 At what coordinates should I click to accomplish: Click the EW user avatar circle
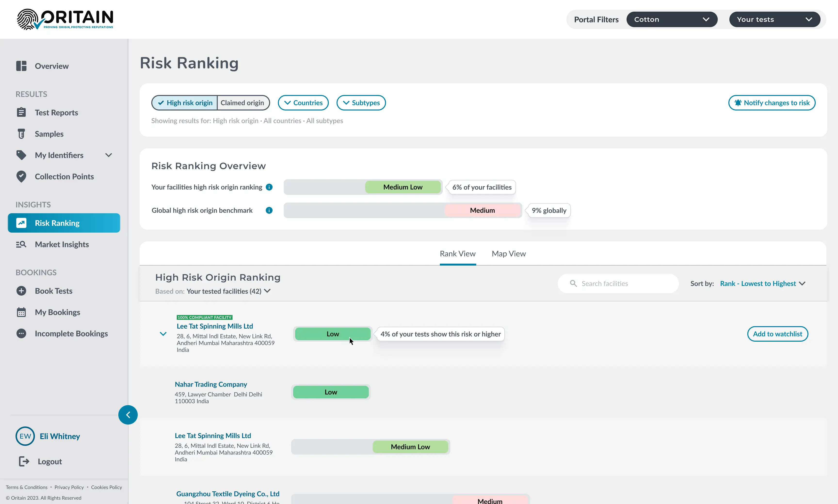pyautogui.click(x=25, y=436)
